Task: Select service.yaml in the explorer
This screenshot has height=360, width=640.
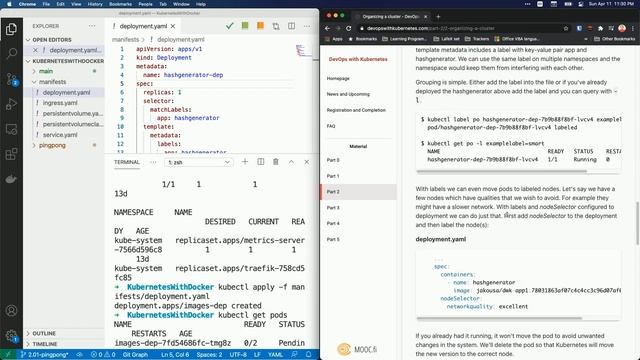Action: pos(60,135)
